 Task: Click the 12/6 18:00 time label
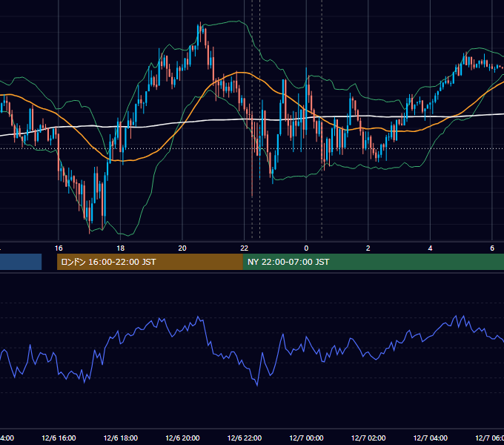point(121,438)
